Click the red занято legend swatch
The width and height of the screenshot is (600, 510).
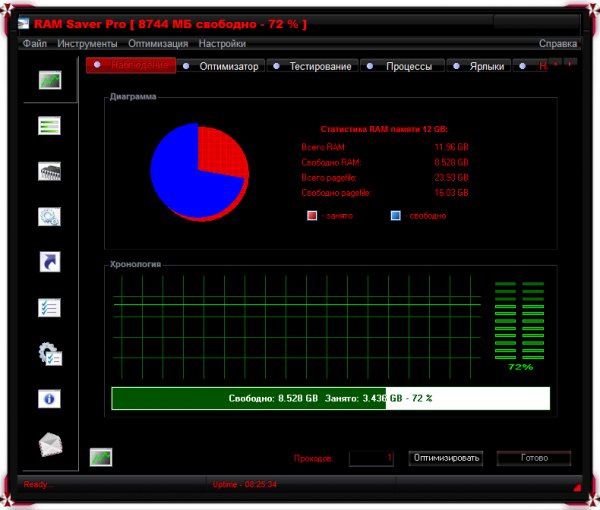coord(312,215)
